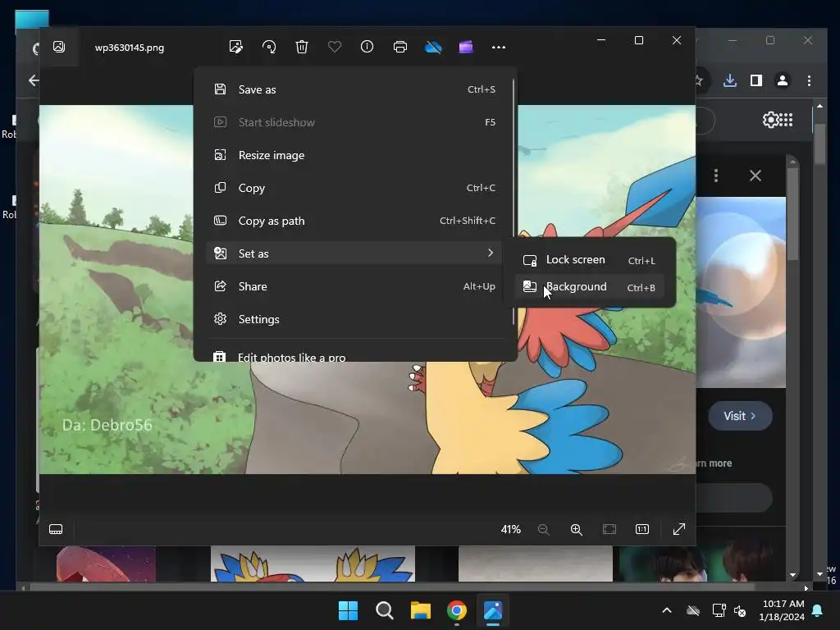Open Chrome profile avatar icon
The height and width of the screenshot is (630, 840).
click(782, 80)
